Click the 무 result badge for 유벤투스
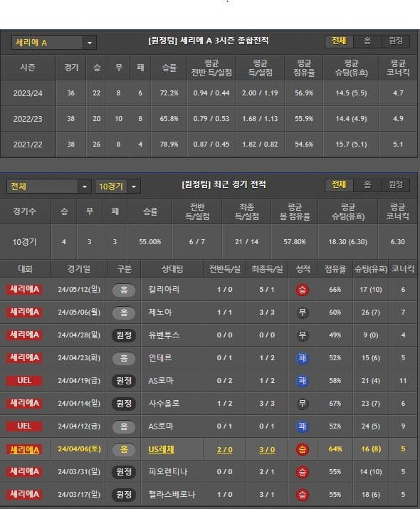This screenshot has width=420, height=509. click(302, 335)
